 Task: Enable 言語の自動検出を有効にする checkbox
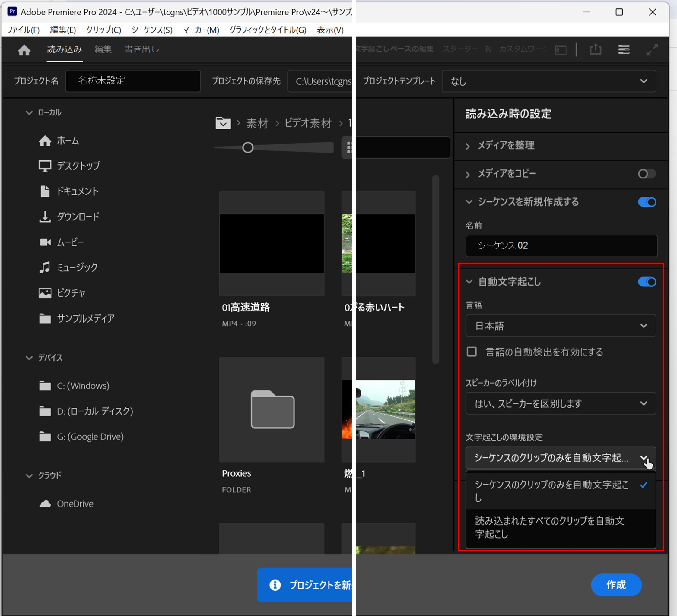tap(472, 352)
